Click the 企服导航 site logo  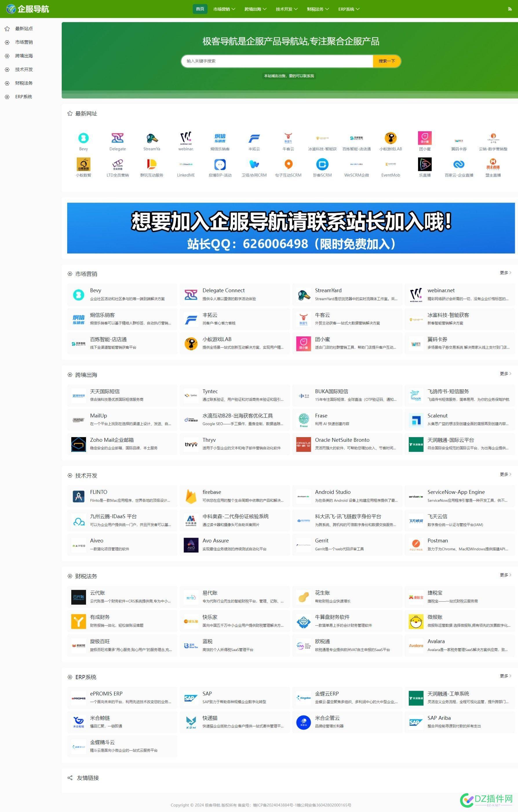pyautogui.click(x=28, y=9)
